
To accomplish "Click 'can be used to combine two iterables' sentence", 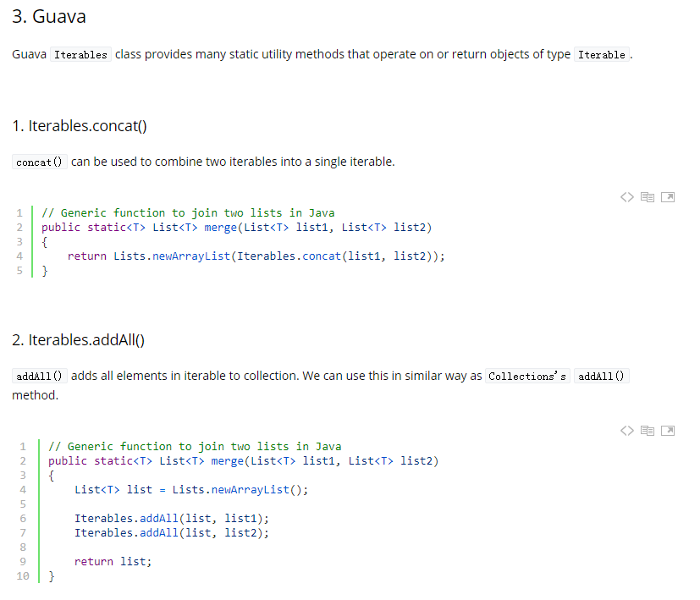I will point(233,162).
